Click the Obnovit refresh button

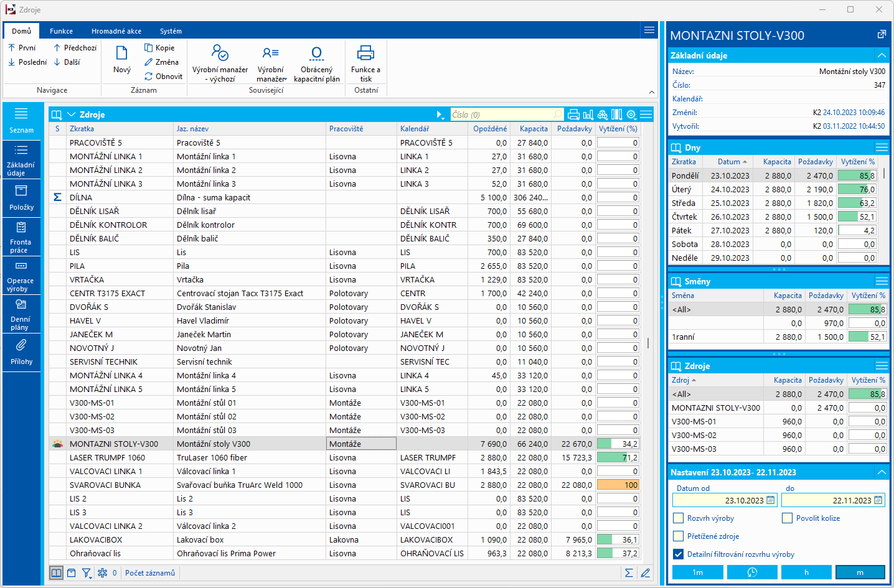(x=164, y=77)
